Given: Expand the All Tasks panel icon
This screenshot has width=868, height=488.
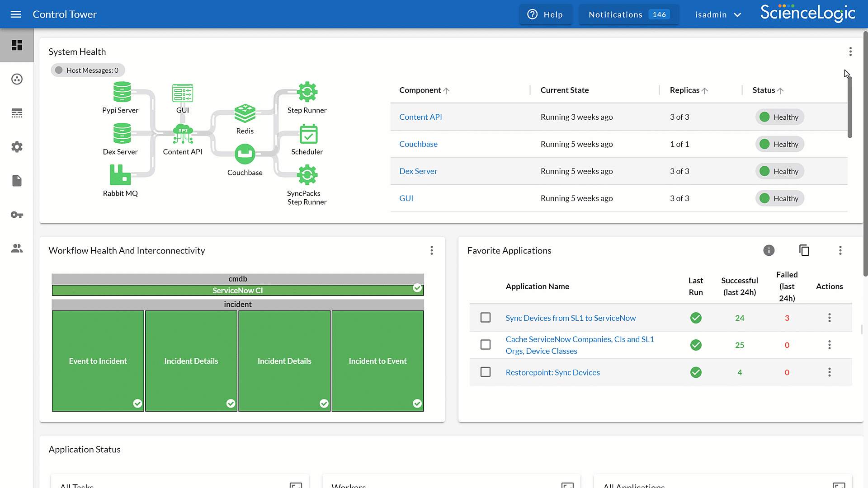Looking at the screenshot, I should click(x=296, y=485).
